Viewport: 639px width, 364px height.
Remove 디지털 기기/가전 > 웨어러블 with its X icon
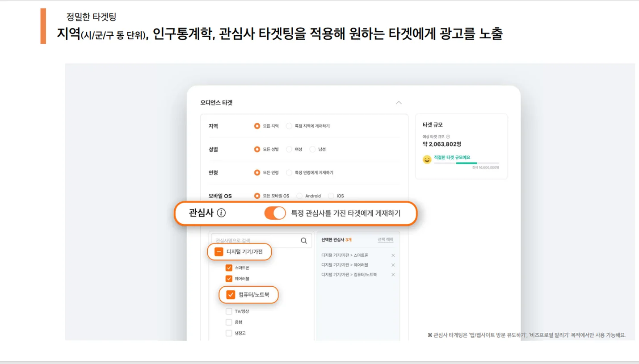pyautogui.click(x=393, y=265)
